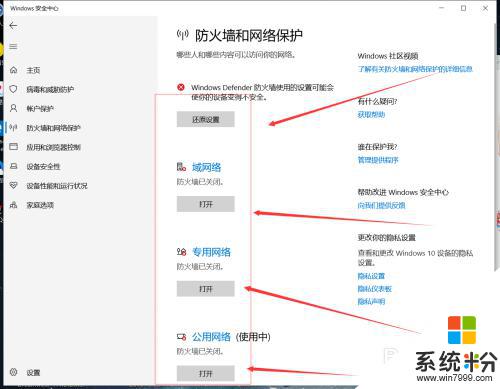
Task: Select 防火墙和网络保护 sidebar item
Action: click(53, 128)
